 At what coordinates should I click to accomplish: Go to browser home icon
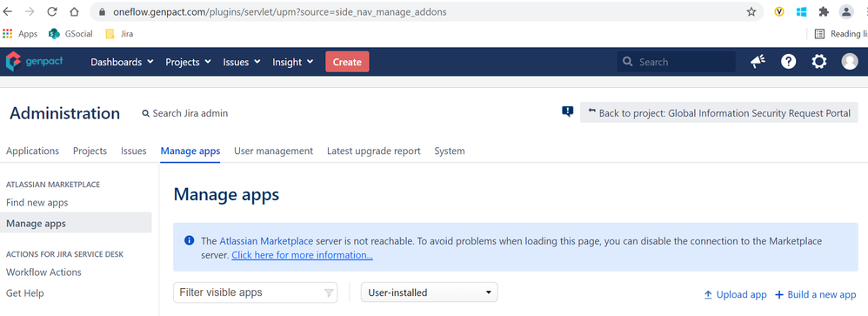click(74, 11)
